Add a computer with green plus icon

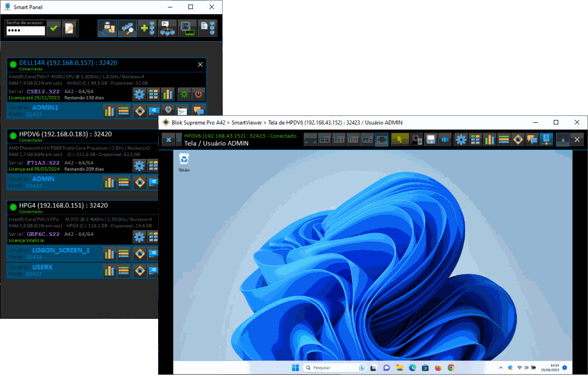pyautogui.click(x=147, y=29)
